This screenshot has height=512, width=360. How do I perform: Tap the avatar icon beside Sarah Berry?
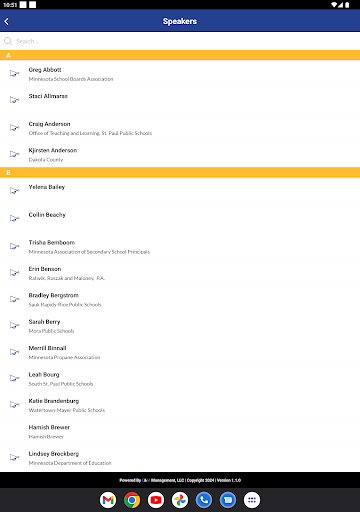point(14,325)
